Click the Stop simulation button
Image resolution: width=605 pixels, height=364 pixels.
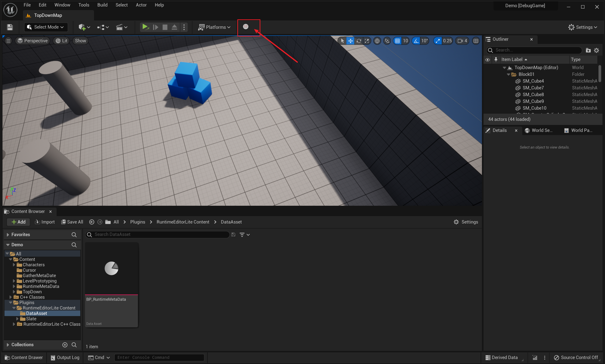165,27
